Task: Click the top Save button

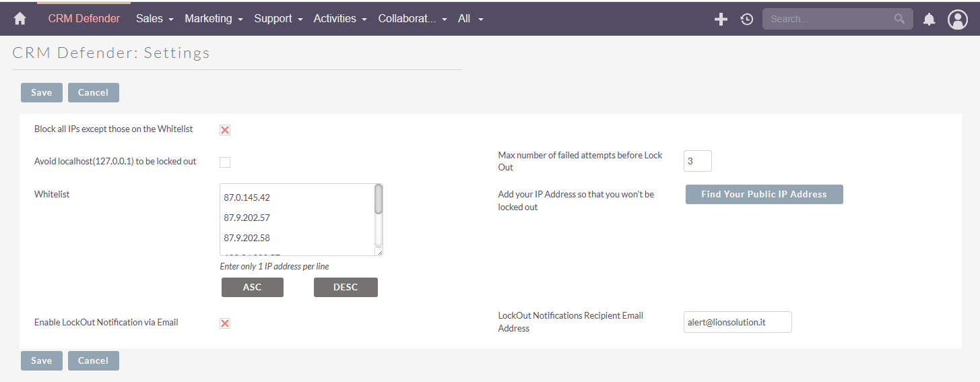Action: pyautogui.click(x=41, y=92)
